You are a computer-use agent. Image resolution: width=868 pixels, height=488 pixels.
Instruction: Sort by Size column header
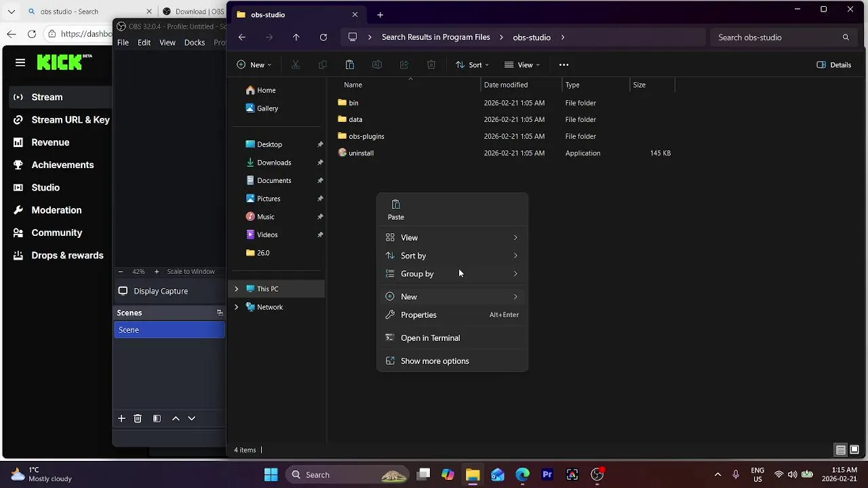click(x=639, y=85)
